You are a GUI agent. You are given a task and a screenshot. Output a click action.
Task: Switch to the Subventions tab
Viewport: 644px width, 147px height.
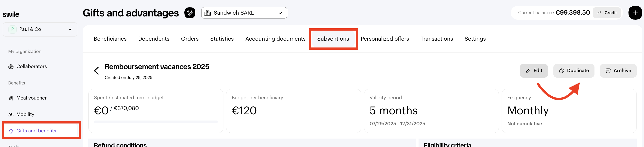pyautogui.click(x=333, y=39)
